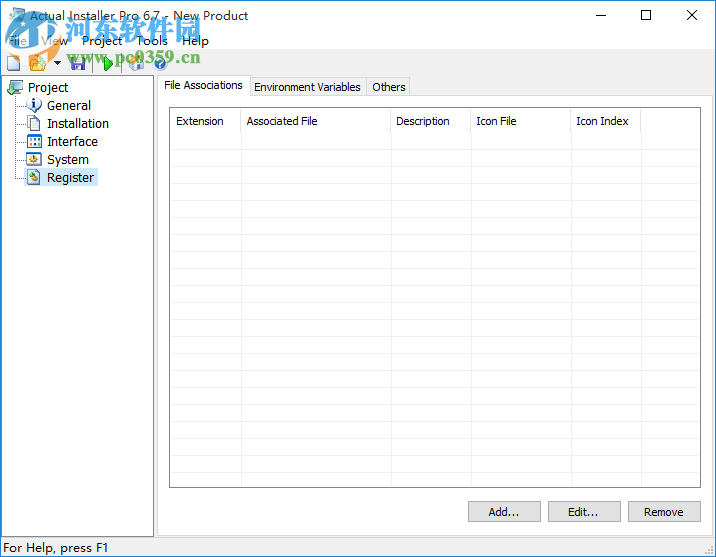Screen dimensions: 716x557
Task: Click the Associated File column header
Action: click(316, 121)
